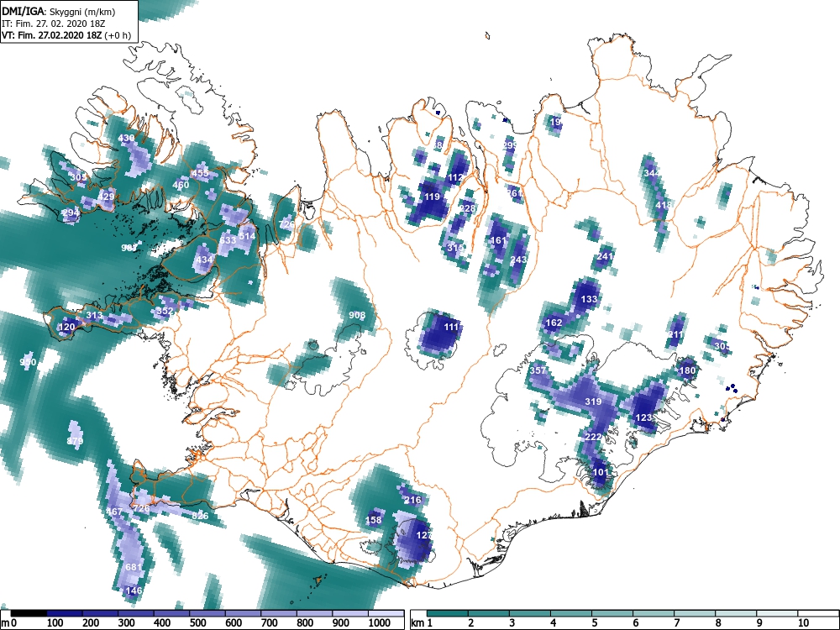
Task: Click visibility value 243 on the map
Action: tap(518, 260)
